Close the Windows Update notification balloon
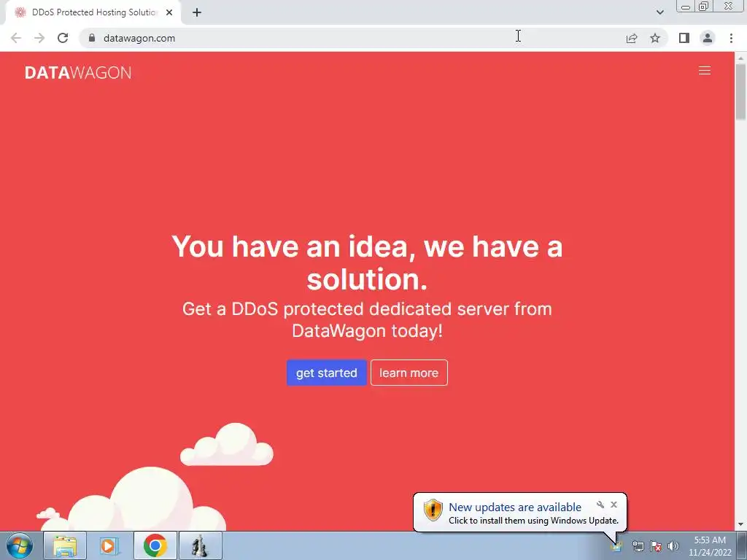747x560 pixels. [614, 505]
